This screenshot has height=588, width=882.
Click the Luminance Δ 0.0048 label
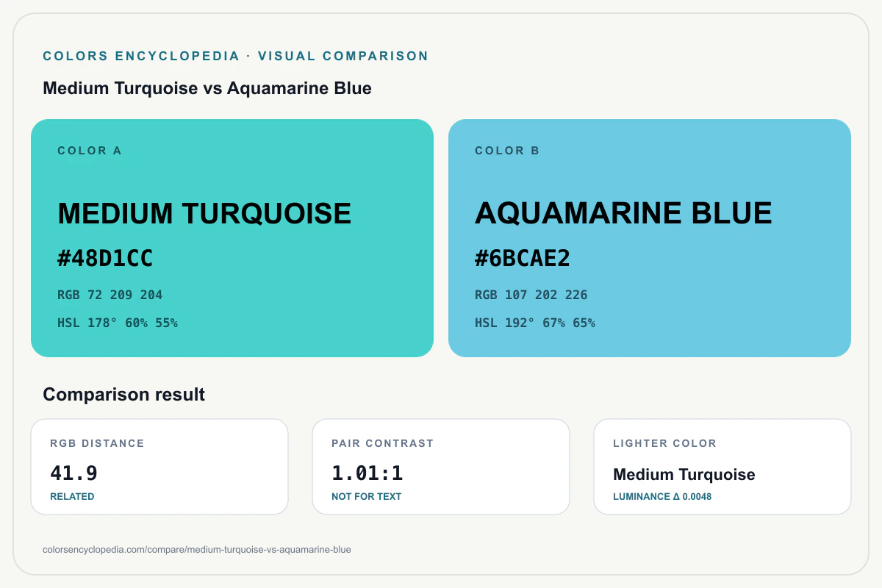tap(662, 497)
